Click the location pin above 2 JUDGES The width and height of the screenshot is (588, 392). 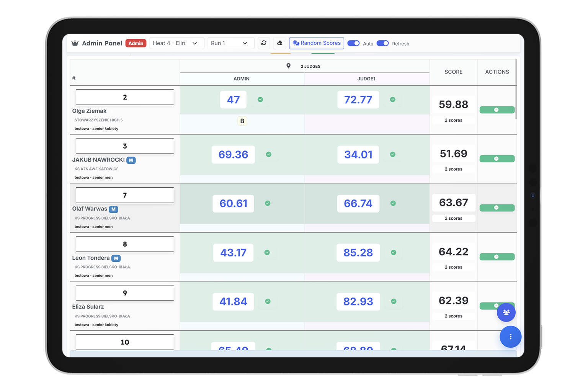click(289, 65)
